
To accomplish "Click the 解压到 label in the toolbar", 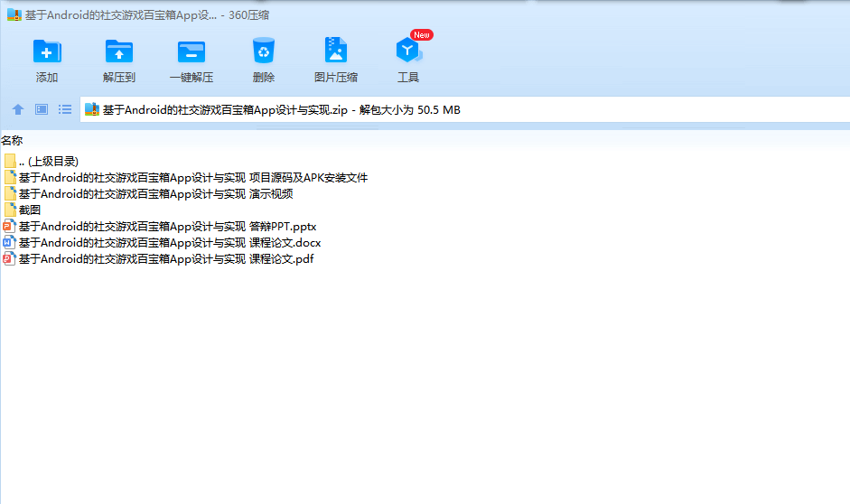I will (119, 78).
